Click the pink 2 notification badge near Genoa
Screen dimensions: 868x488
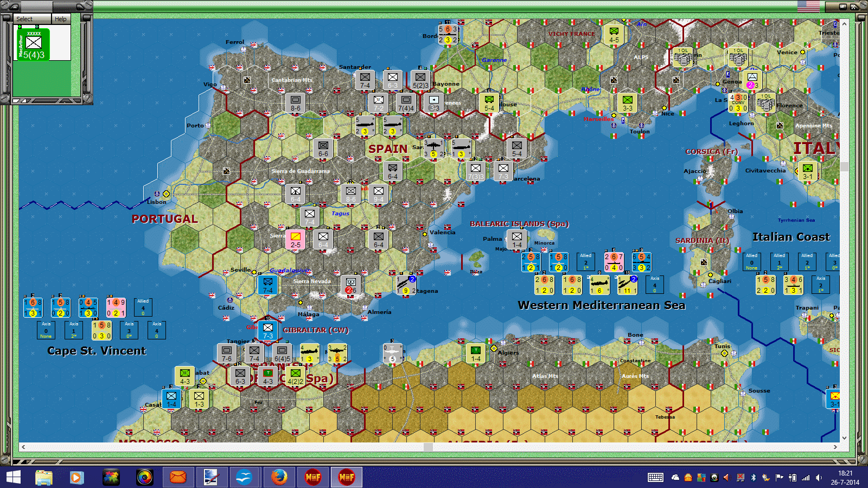tap(751, 85)
